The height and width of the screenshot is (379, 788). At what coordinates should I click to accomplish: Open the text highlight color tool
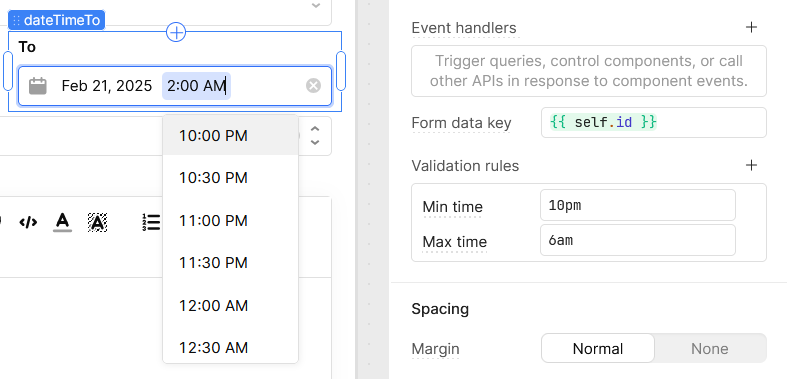(97, 222)
